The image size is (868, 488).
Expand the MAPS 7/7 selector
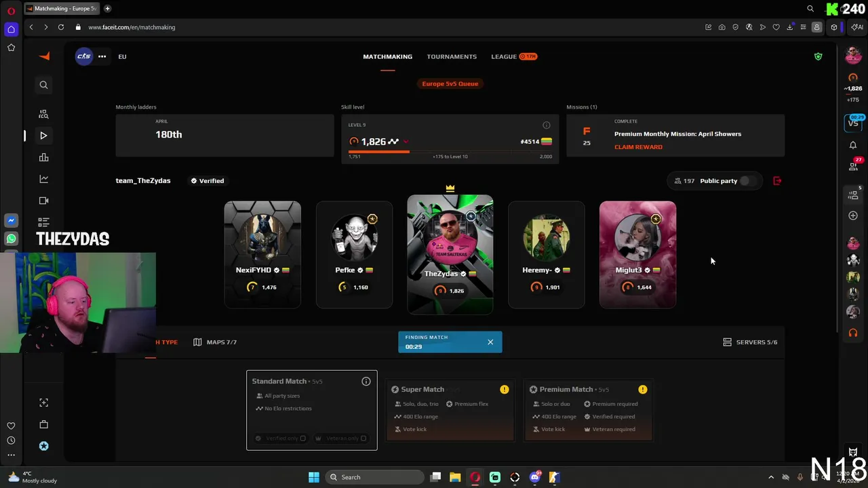pos(215,342)
